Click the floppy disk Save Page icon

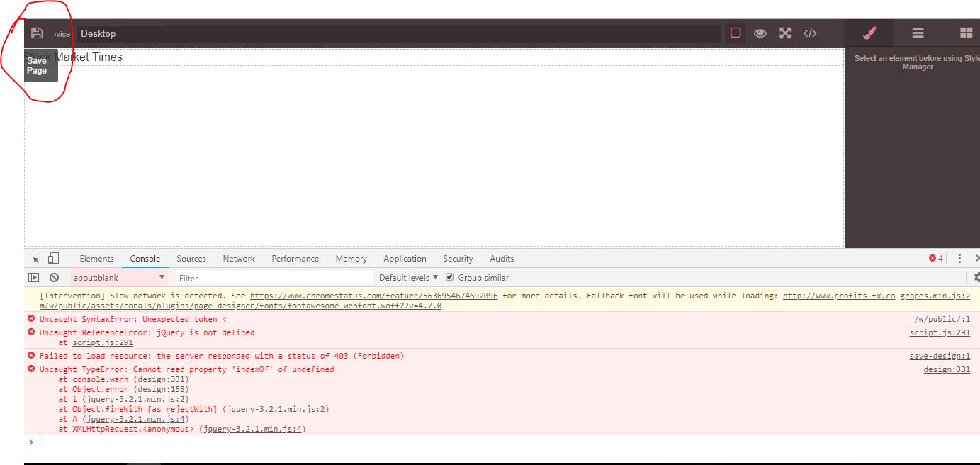37,33
